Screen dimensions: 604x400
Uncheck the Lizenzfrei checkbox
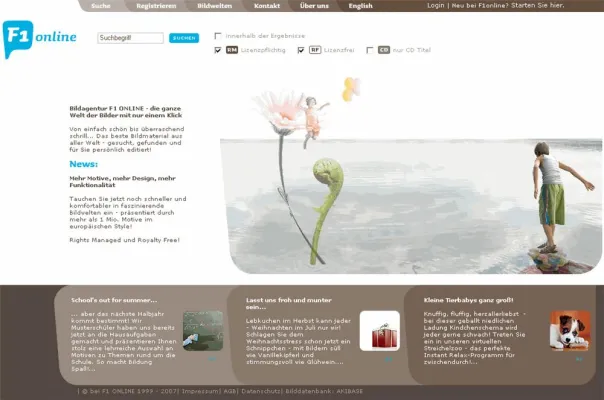pos(301,49)
